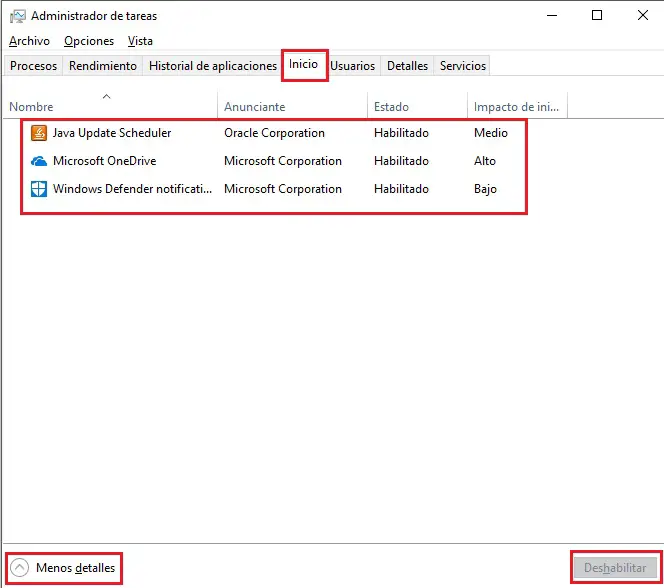The height and width of the screenshot is (588, 664).
Task: Open the Opciones menu
Action: [89, 41]
